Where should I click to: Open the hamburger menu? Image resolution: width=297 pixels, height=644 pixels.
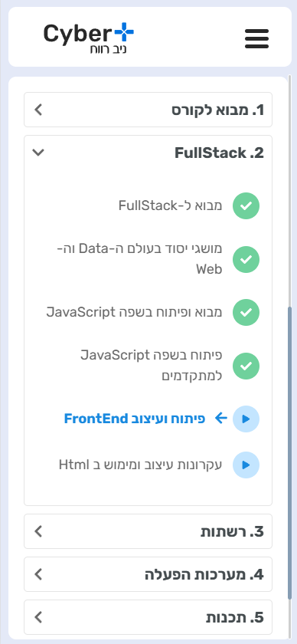coord(256,38)
